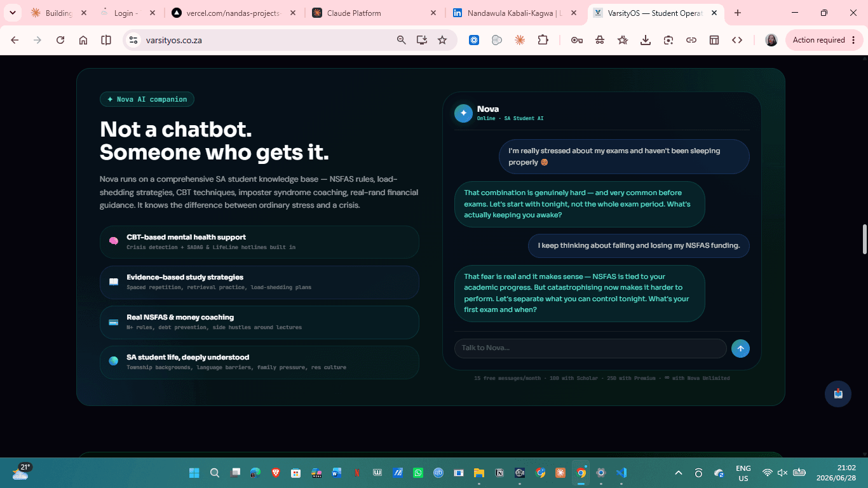Image resolution: width=868 pixels, height=488 pixels.
Task: Open Chrome downloads tray
Action: coord(646,40)
